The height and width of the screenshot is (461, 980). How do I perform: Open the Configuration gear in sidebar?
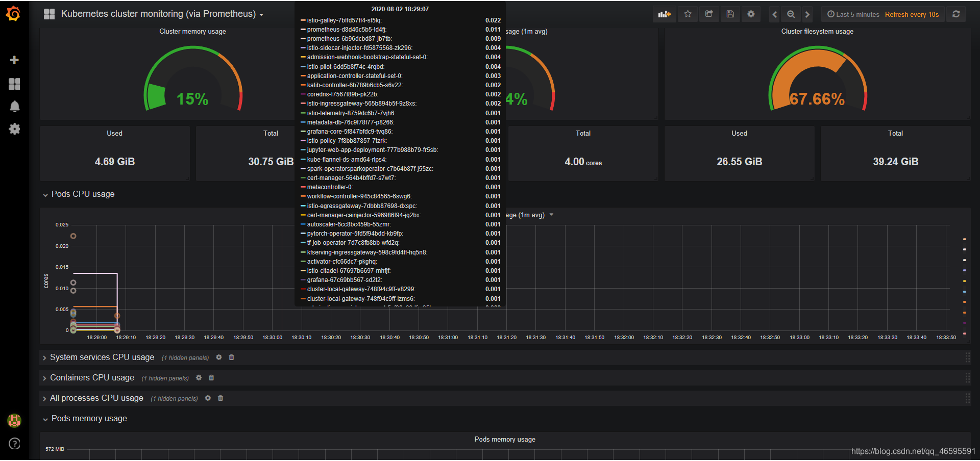coord(14,129)
